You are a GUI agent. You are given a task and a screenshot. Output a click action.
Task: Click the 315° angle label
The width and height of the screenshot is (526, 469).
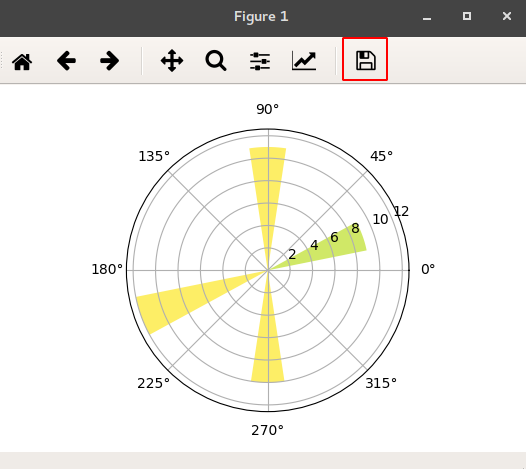(x=381, y=383)
